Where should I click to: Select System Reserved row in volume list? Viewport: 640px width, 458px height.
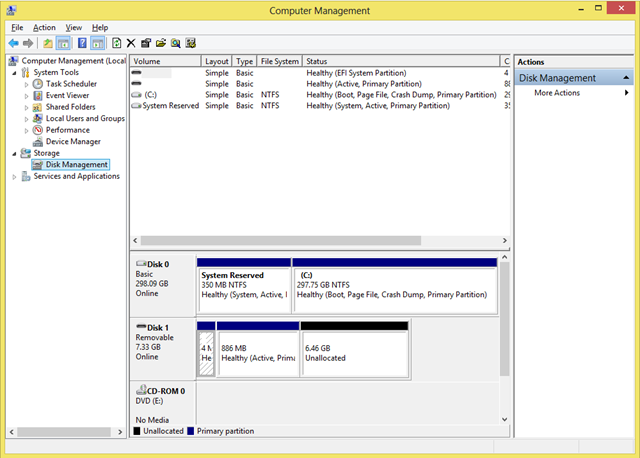(170, 105)
